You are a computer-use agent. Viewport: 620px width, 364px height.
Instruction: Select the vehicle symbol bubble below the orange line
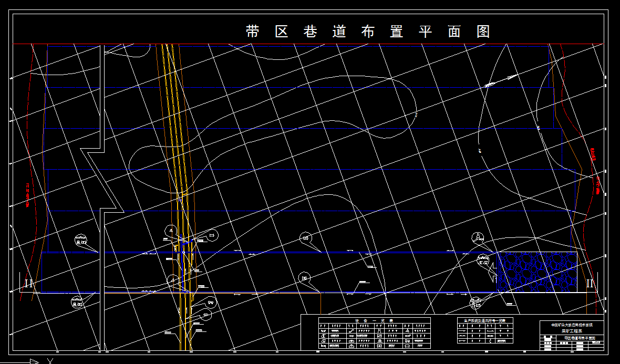211,303
